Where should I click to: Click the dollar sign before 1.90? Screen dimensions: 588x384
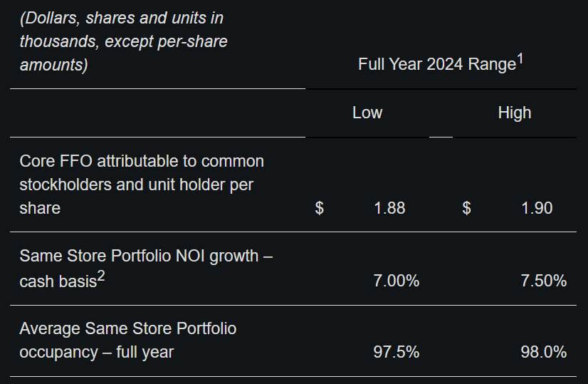click(x=466, y=208)
